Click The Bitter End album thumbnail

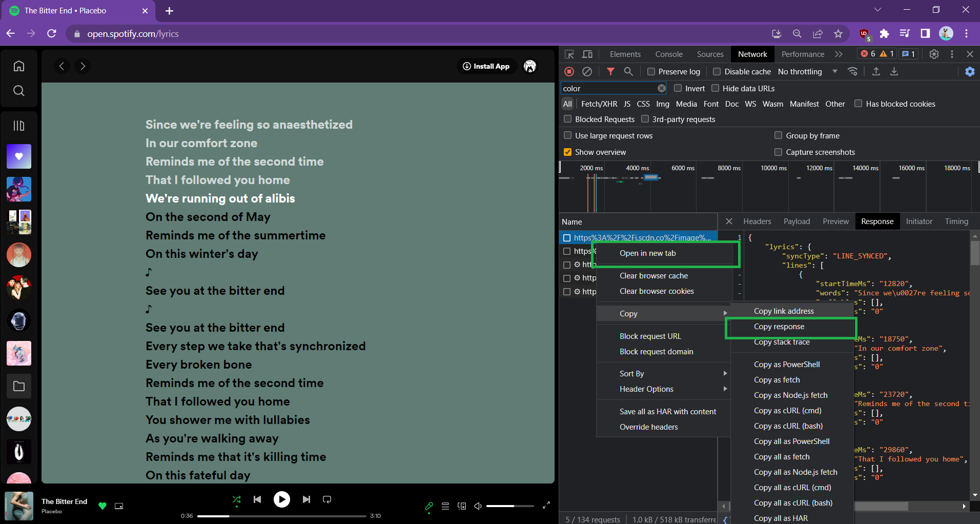pos(19,506)
